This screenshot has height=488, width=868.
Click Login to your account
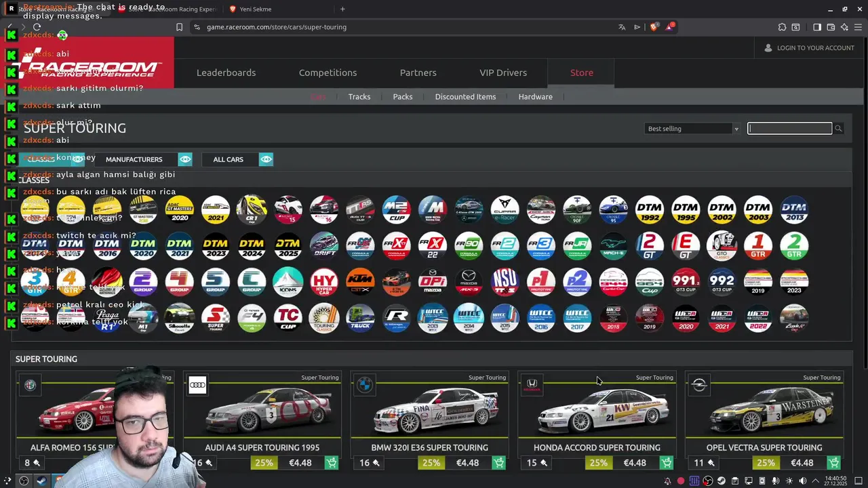pos(809,48)
